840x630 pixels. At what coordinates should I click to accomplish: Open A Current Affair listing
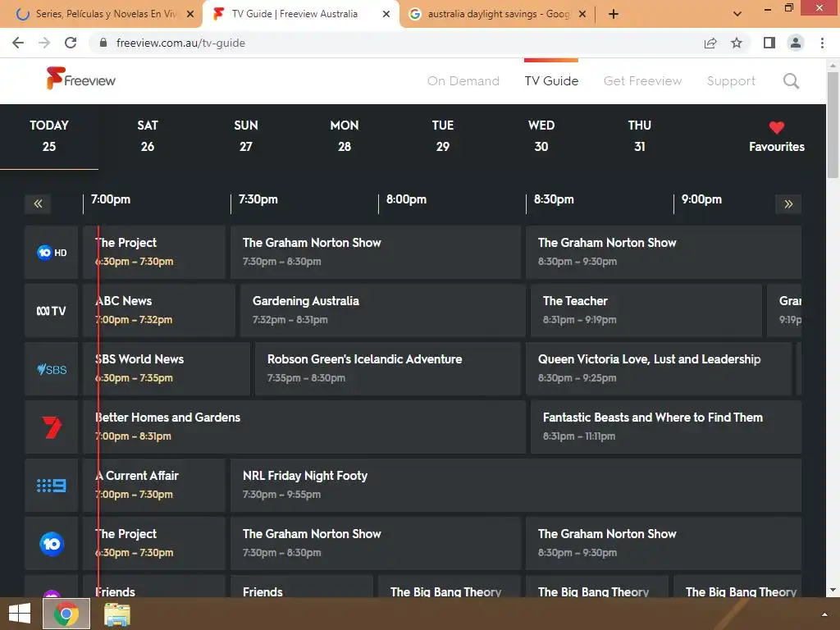point(154,486)
